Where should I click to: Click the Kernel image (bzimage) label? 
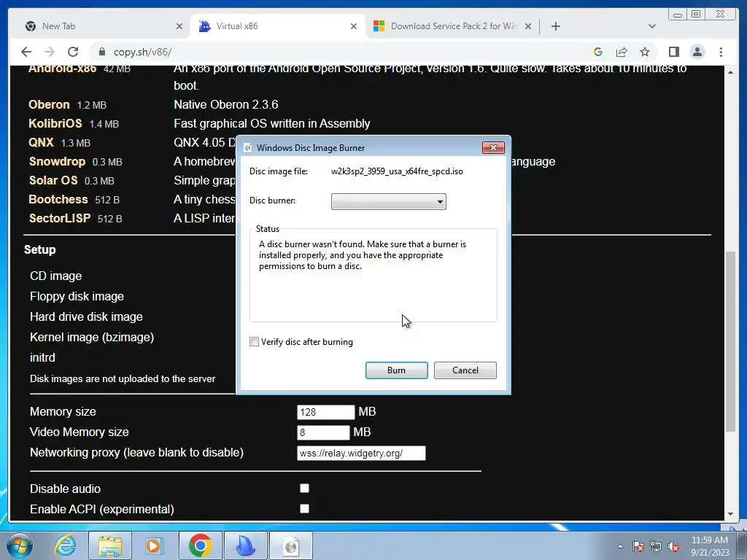click(x=92, y=337)
